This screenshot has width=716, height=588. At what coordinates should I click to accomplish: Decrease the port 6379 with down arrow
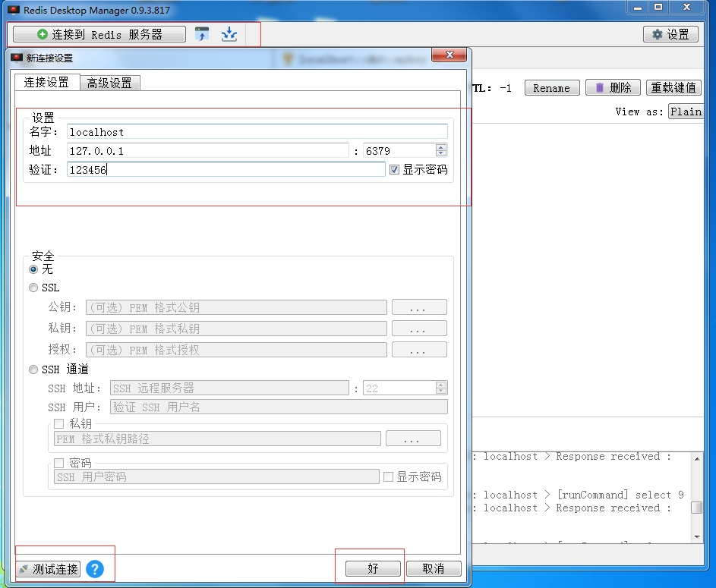point(441,154)
